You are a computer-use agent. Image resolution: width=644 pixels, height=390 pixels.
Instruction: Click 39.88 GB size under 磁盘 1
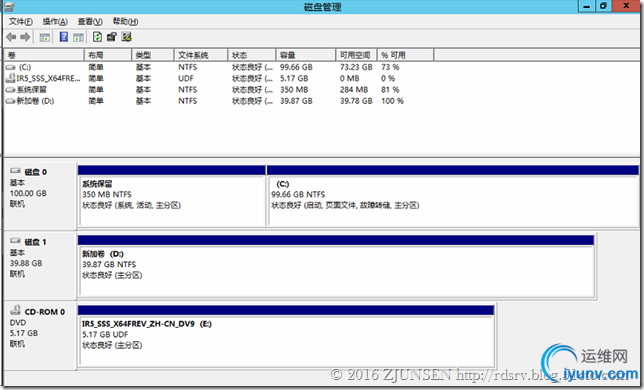[26, 263]
